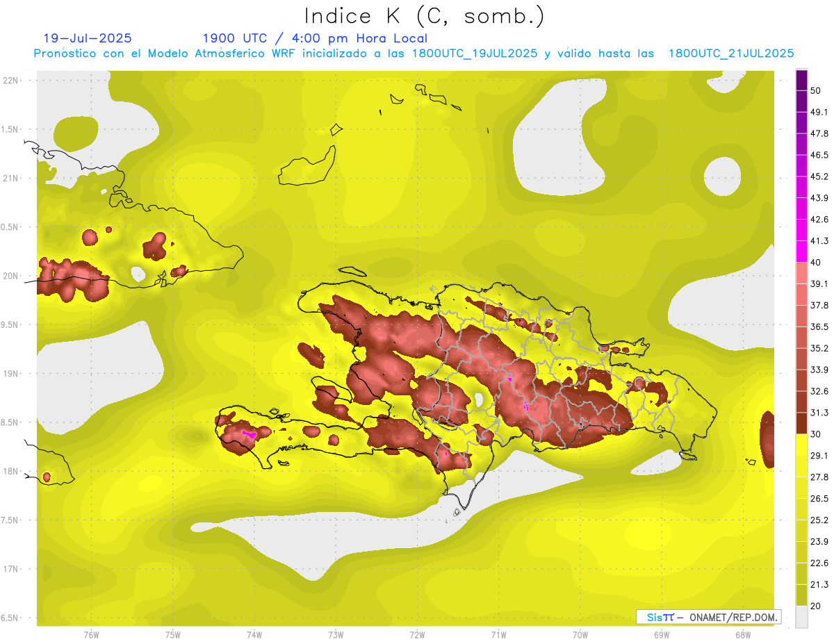Click "1900 UTC / 4:00 pm Hora Local"
Screen dimensions: 834x644
(x=315, y=38)
